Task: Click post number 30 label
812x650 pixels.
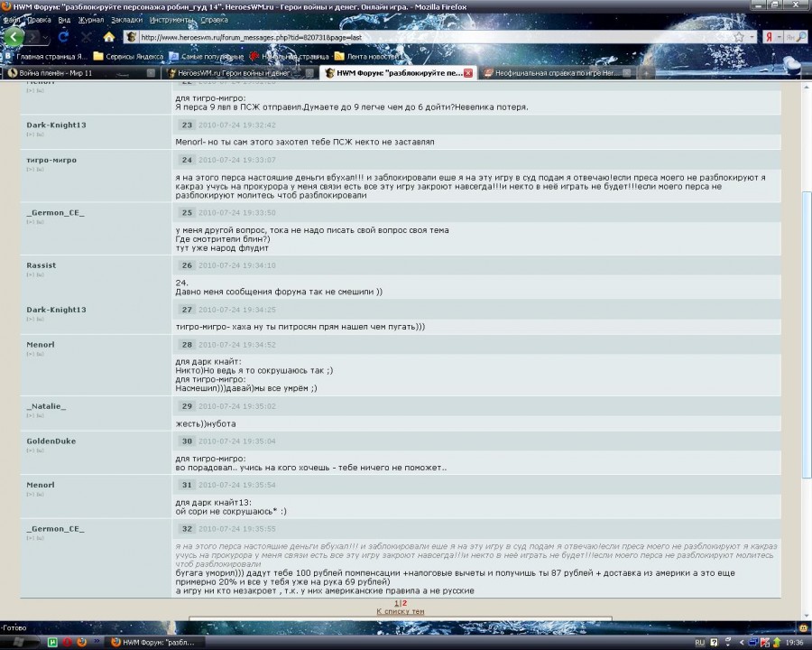Action: click(x=187, y=441)
